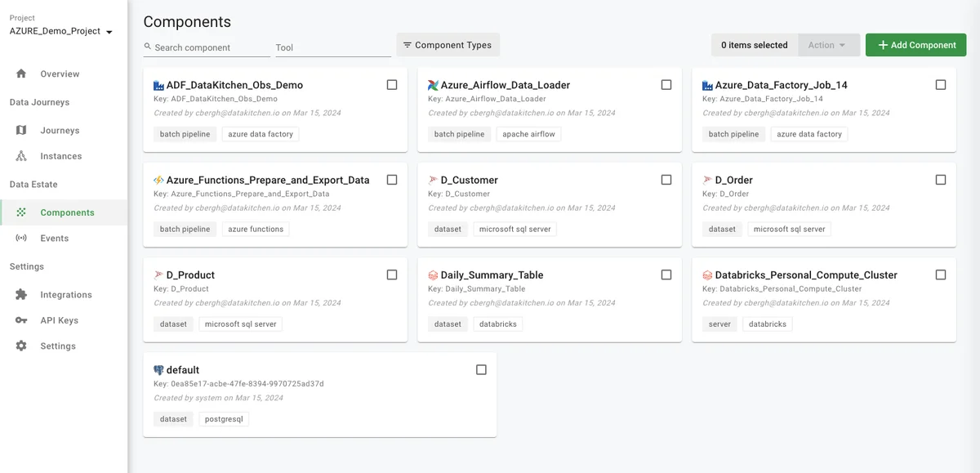Click the PostgreSQL elephant icon on default card

(158, 370)
